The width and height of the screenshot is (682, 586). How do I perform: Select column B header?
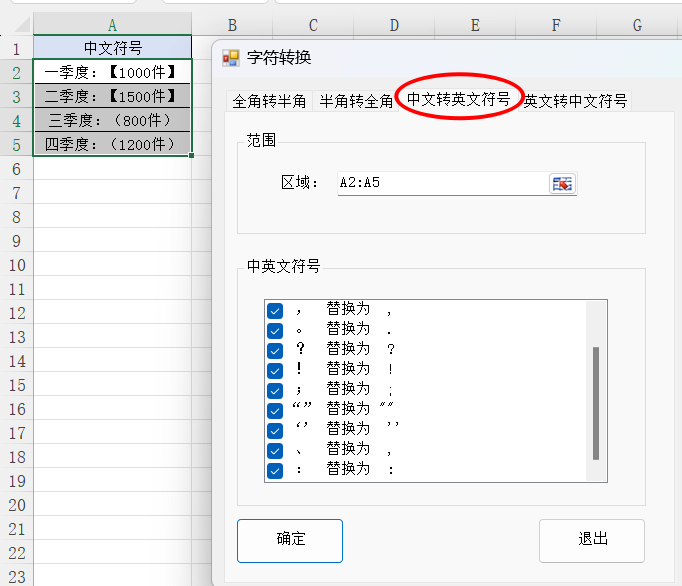pos(232,25)
